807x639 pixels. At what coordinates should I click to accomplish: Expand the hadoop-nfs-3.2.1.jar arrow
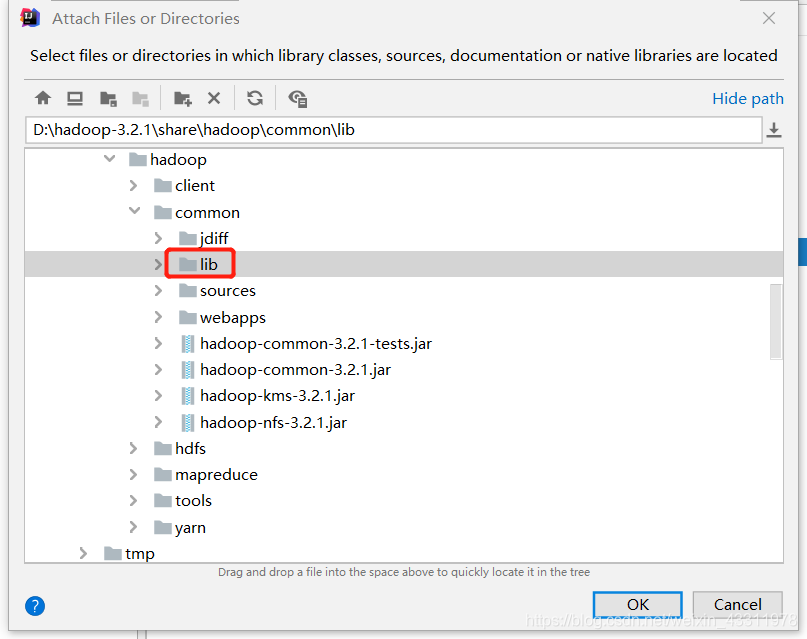click(x=158, y=422)
